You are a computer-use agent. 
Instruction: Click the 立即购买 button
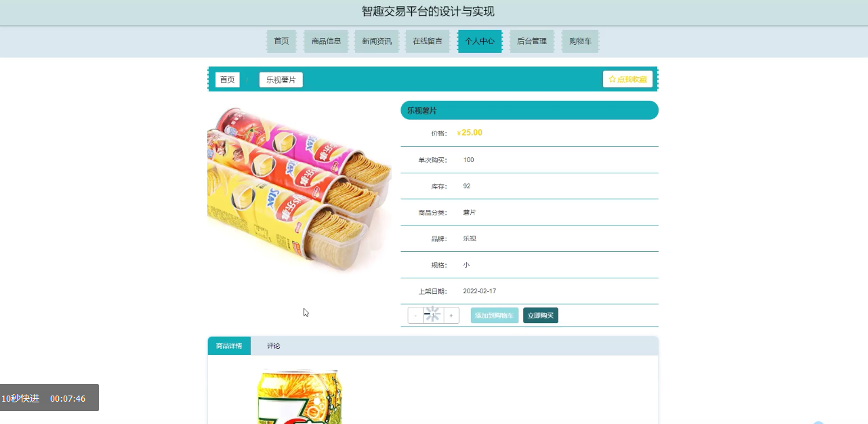click(x=541, y=316)
